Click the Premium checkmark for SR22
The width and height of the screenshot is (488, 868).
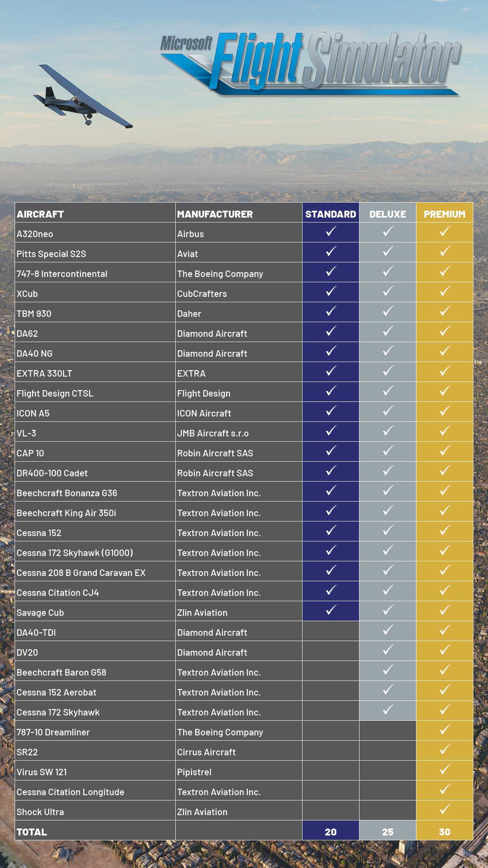445,750
